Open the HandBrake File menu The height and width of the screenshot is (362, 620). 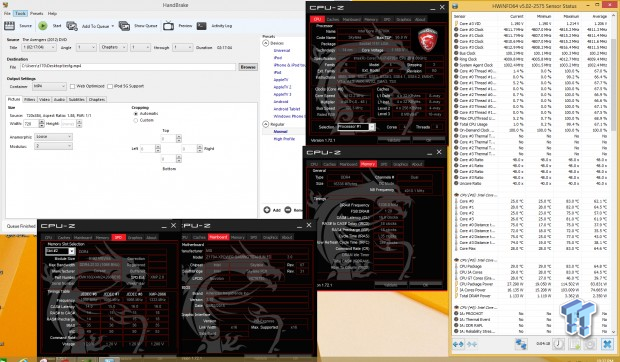coord(7,13)
